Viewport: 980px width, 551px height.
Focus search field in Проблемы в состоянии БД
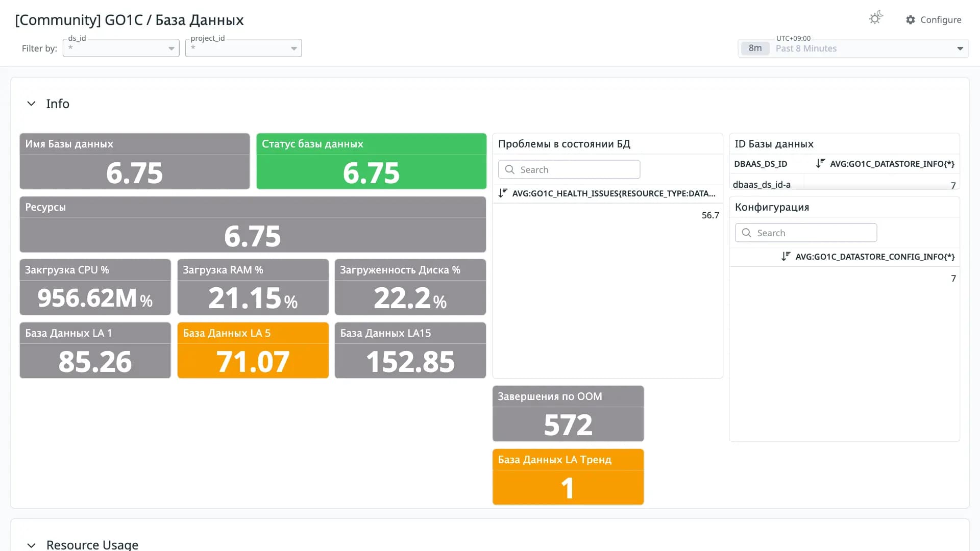tap(569, 169)
